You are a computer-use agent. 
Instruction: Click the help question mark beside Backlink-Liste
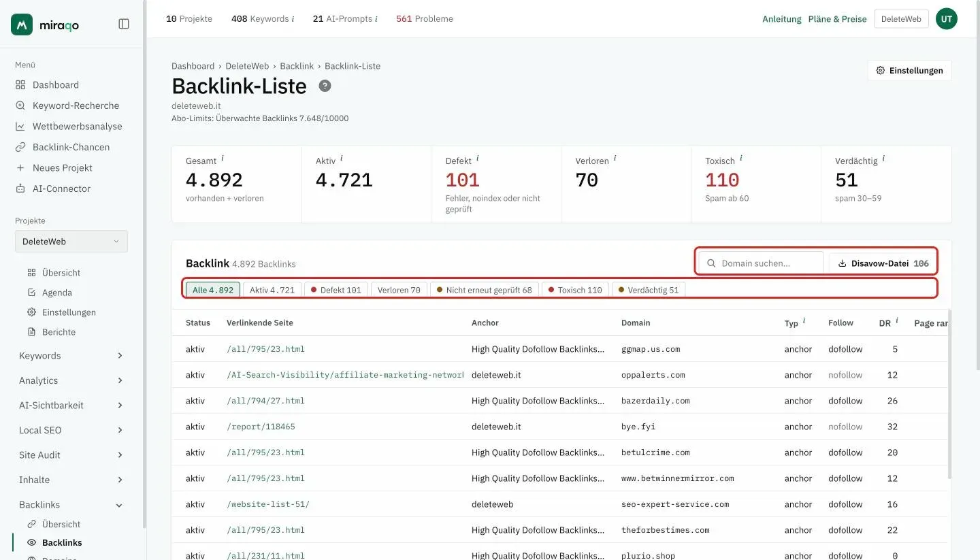(325, 86)
